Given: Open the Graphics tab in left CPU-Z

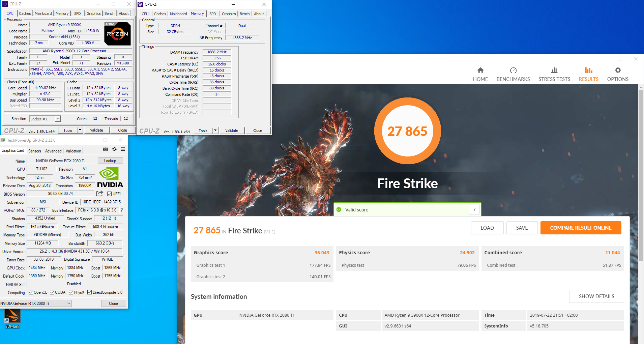Looking at the screenshot, I should (94, 13).
